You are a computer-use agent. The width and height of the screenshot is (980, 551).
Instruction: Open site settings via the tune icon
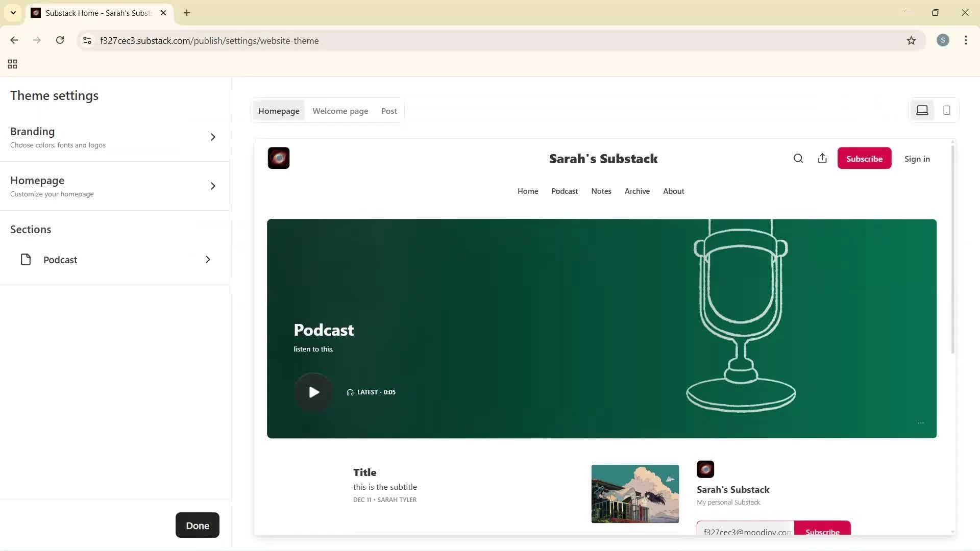point(87,40)
